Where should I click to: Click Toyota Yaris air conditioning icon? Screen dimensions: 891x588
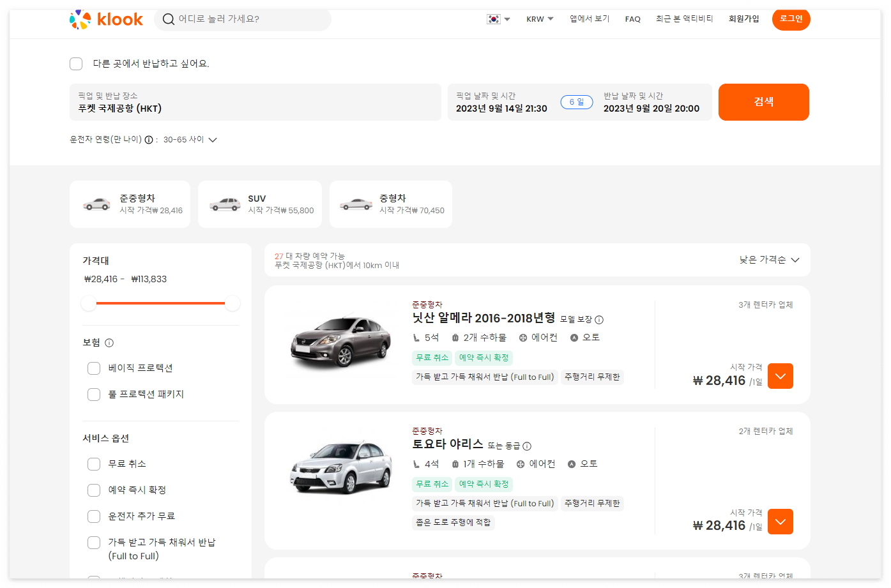[x=521, y=464]
